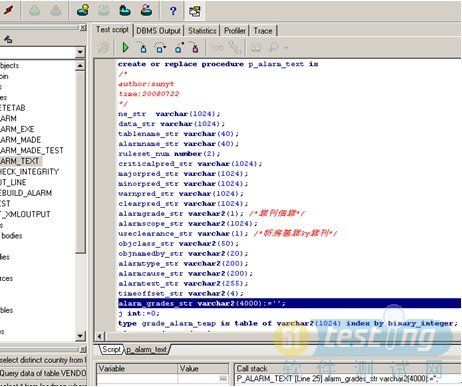Viewport: 462px width, 387px height.
Task: Click the empty Variable watch input cell
Action: 137,379
